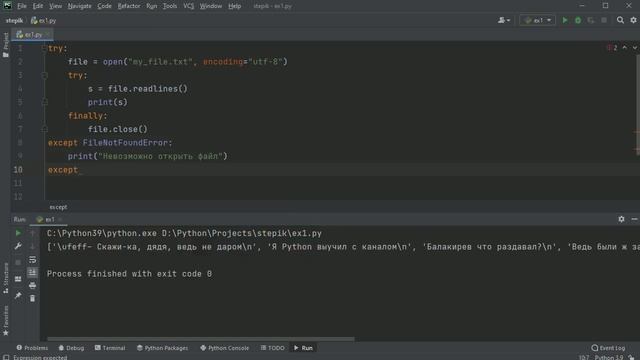This screenshot has width=640, height=360.
Task: Hide the Run tool window with the minus
Action: pos(634,219)
